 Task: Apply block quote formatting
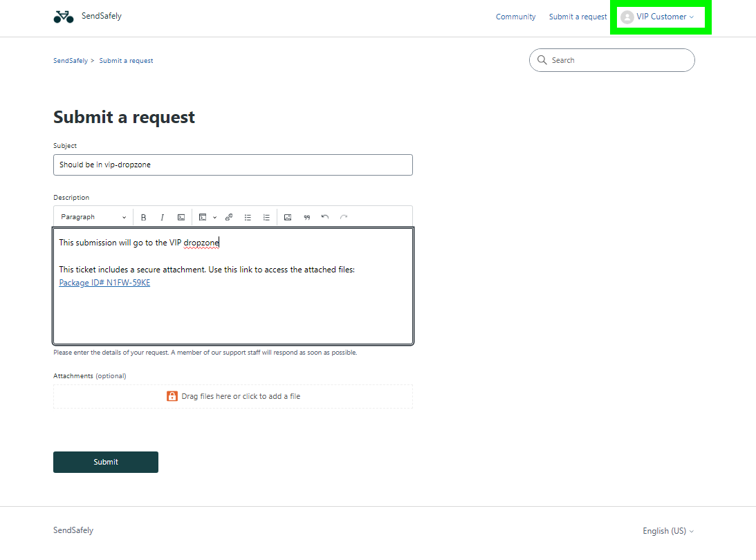coord(306,217)
